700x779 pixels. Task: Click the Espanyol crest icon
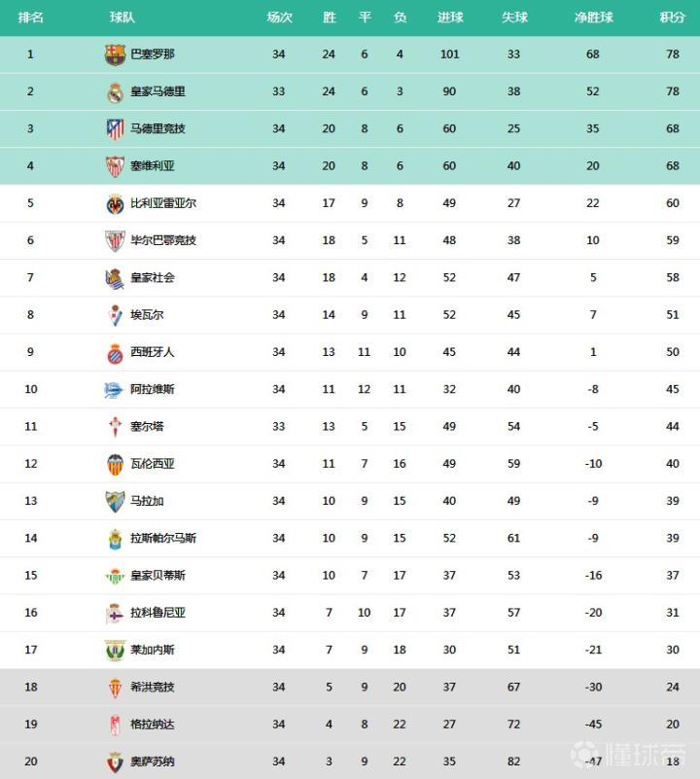point(115,353)
